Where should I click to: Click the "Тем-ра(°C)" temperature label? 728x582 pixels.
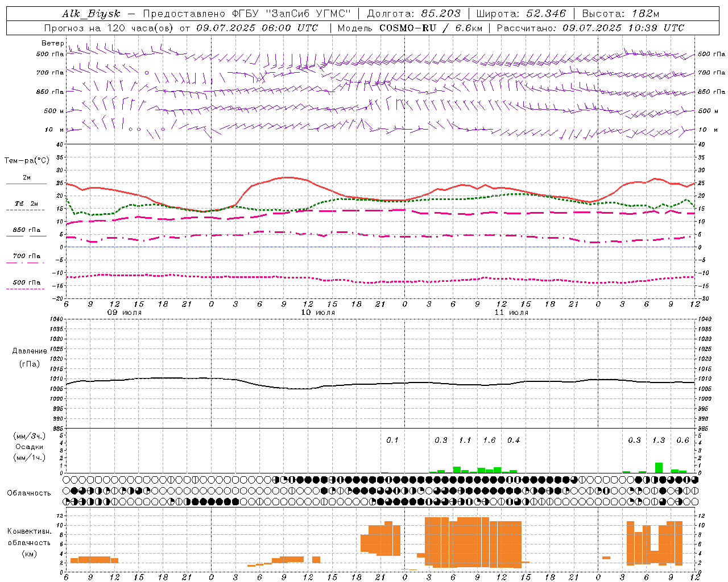(x=27, y=161)
